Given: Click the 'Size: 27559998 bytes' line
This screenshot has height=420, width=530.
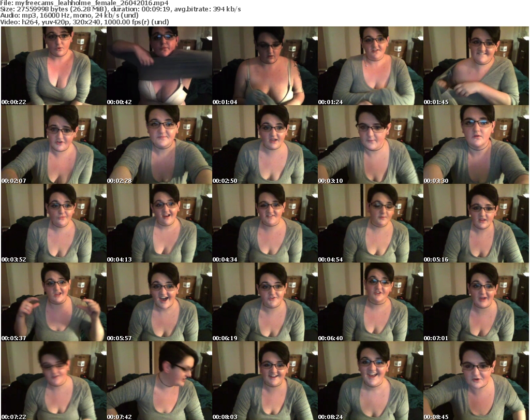Looking at the screenshot, I should (x=121, y=9).
